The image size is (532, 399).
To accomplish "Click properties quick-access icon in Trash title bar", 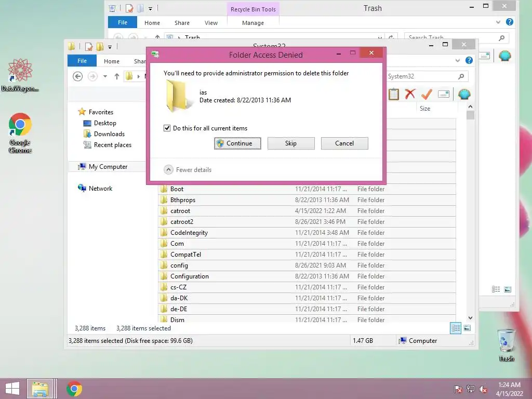I will [129, 8].
